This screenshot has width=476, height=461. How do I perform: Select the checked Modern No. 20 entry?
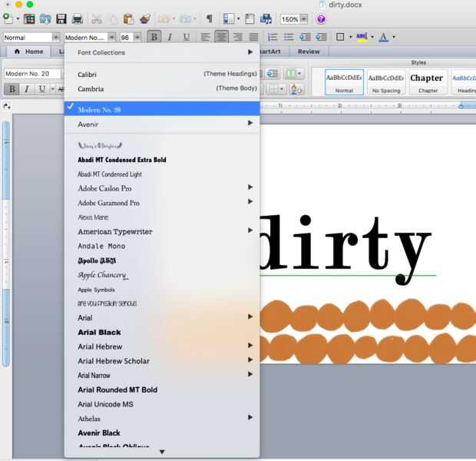[x=162, y=109]
